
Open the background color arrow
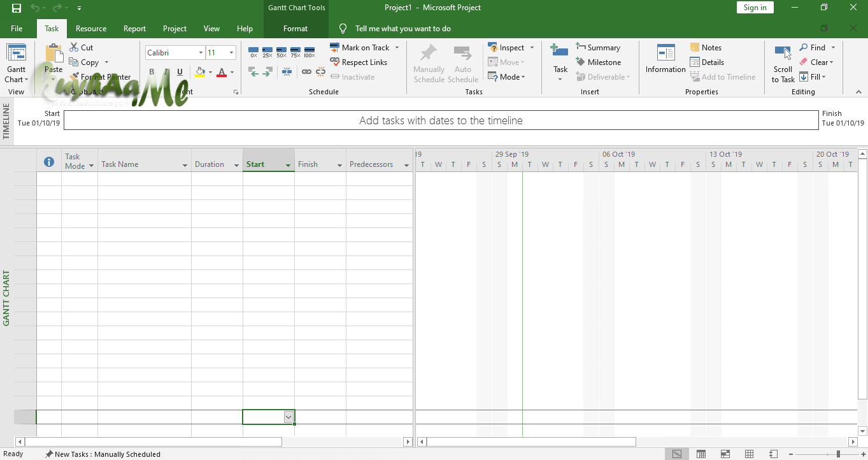coord(211,72)
